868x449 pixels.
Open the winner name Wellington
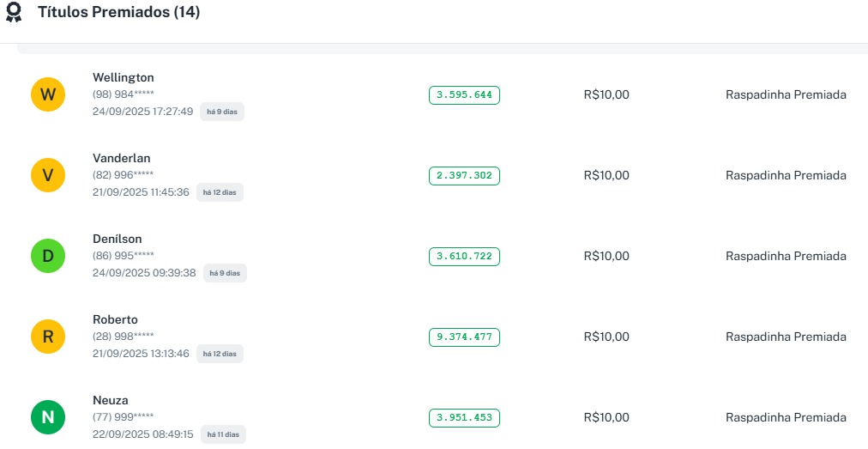coord(124,77)
